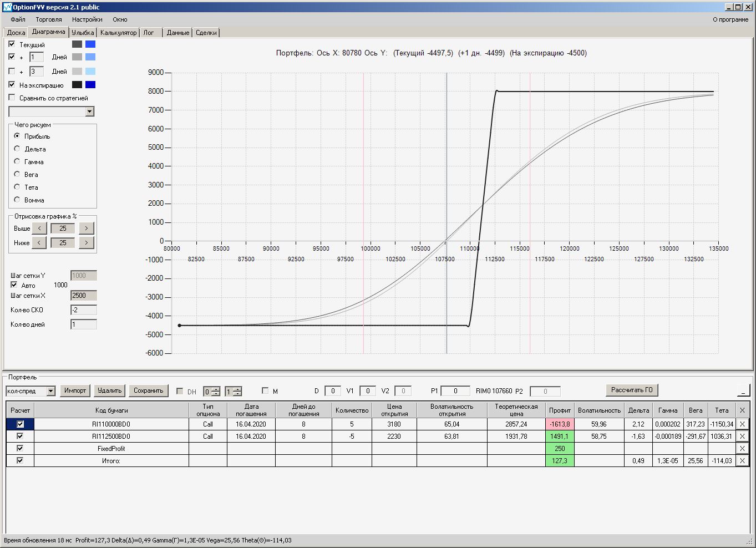
Task: Click the P1 input field
Action: tap(455, 391)
